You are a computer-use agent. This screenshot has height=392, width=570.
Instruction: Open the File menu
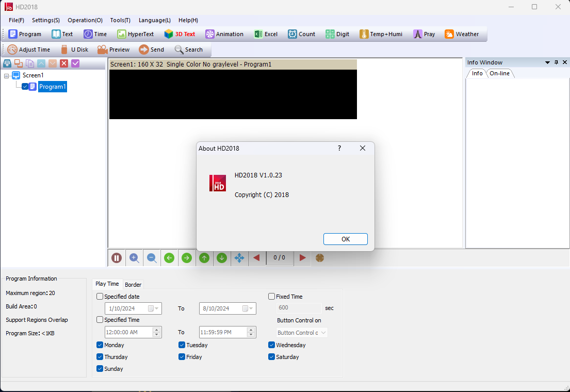[17, 20]
